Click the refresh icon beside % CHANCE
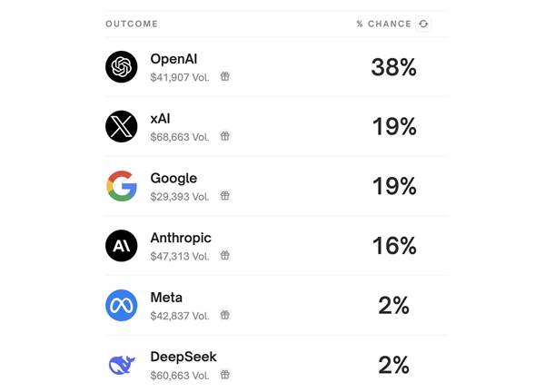 (x=423, y=24)
